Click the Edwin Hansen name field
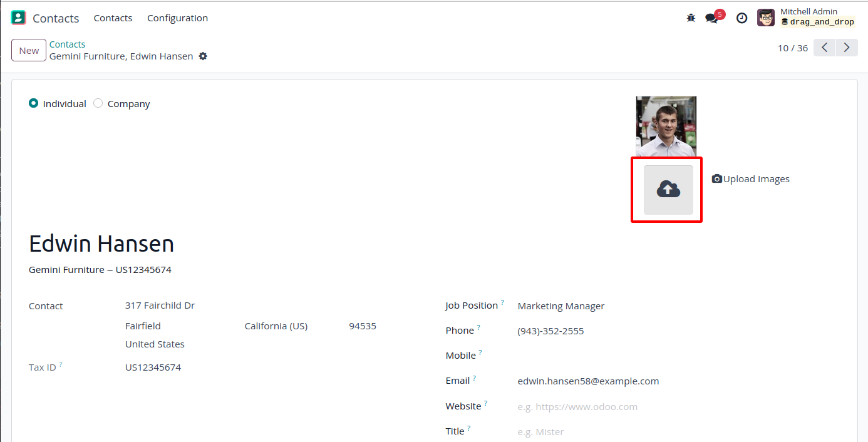This screenshot has height=442, width=868. click(x=101, y=244)
